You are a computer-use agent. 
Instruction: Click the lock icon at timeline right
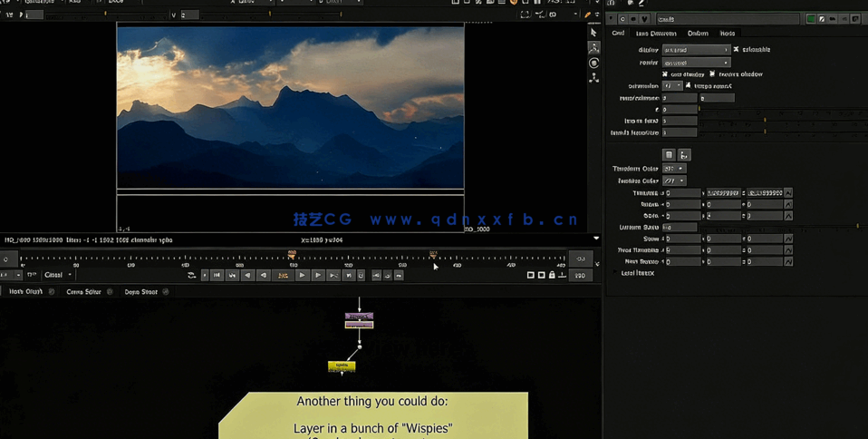tap(552, 275)
